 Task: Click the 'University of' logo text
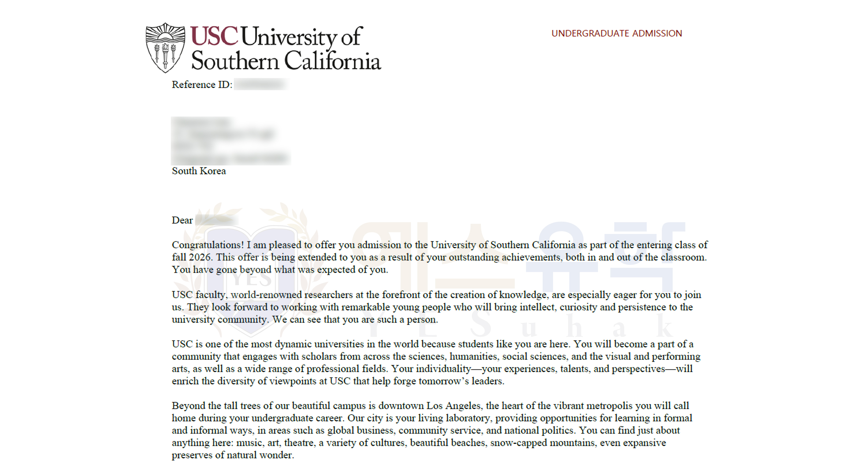point(301,37)
